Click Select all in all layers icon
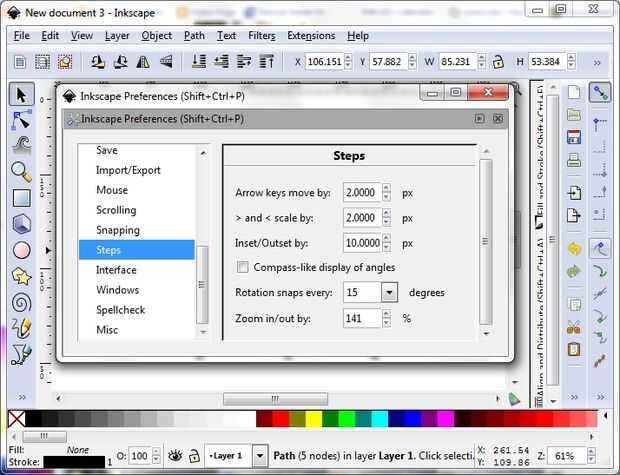The width and height of the screenshot is (620, 475). coord(42,62)
